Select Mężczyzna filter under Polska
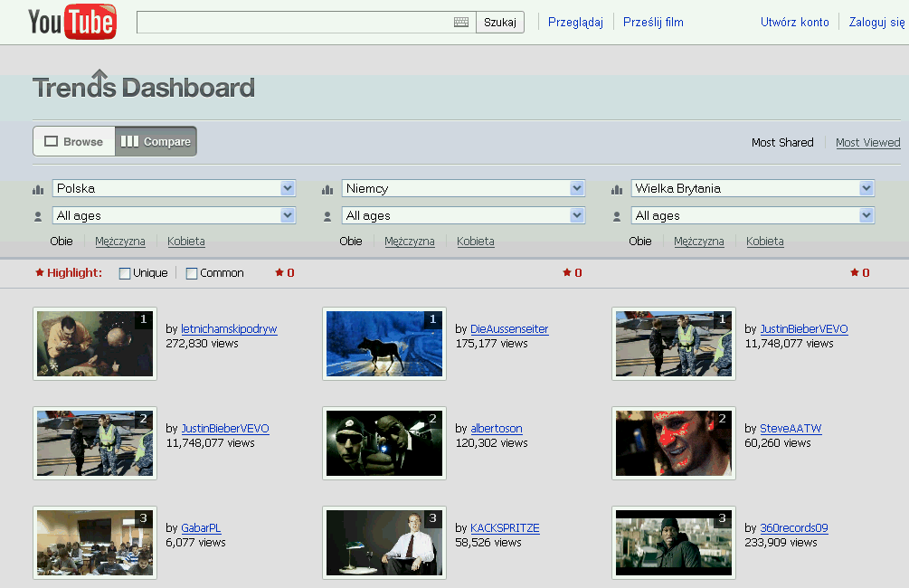This screenshot has width=909, height=588. pos(120,242)
